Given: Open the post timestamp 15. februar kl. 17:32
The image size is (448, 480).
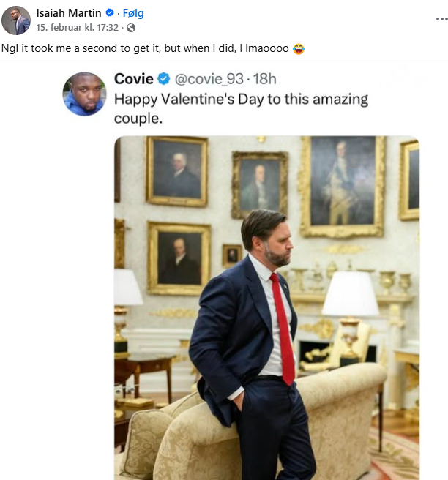Looking at the screenshot, I should [78, 28].
